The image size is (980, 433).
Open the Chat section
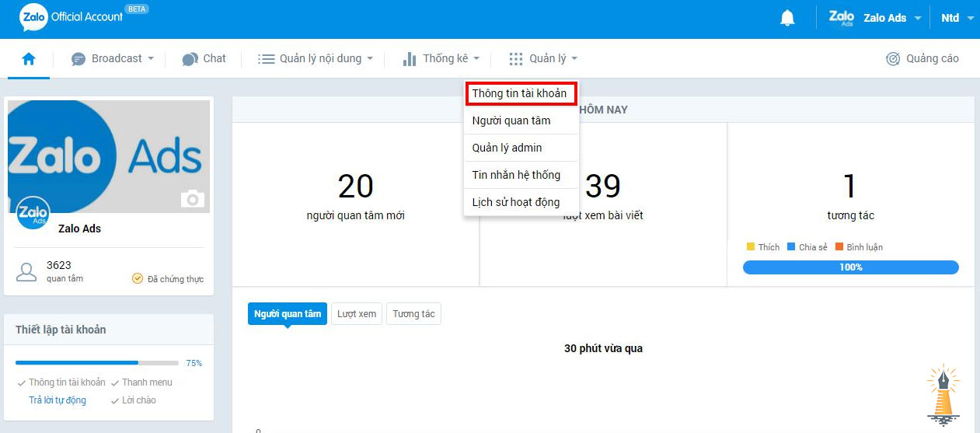tap(204, 59)
